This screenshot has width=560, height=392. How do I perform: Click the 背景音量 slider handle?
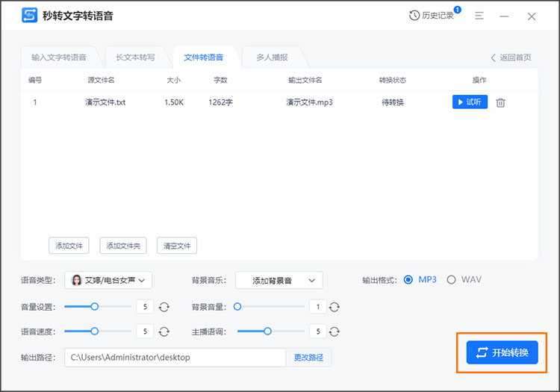(x=237, y=307)
